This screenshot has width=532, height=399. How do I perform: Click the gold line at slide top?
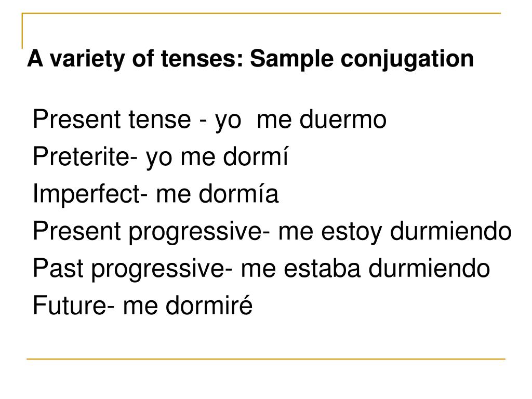click(x=261, y=14)
